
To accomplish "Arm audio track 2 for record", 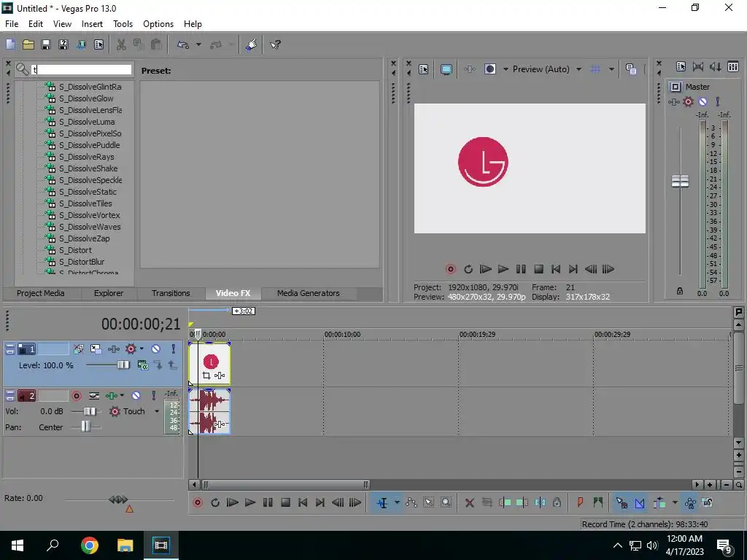I will point(76,396).
